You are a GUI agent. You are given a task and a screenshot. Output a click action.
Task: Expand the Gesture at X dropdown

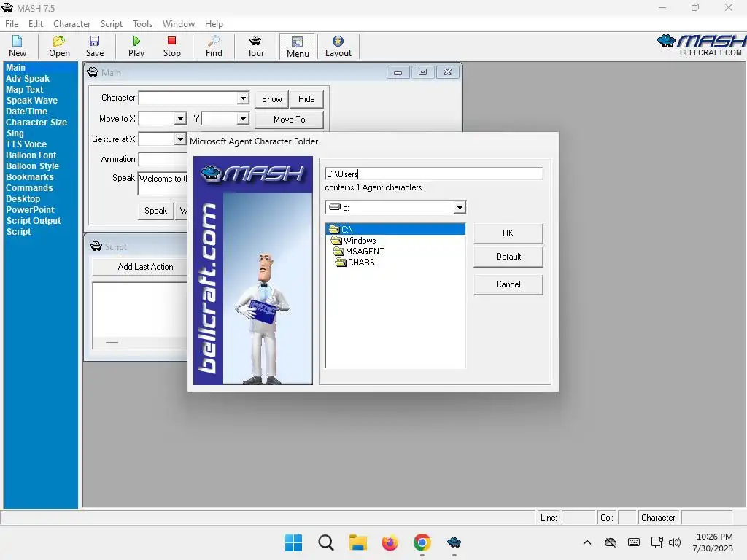(x=180, y=139)
